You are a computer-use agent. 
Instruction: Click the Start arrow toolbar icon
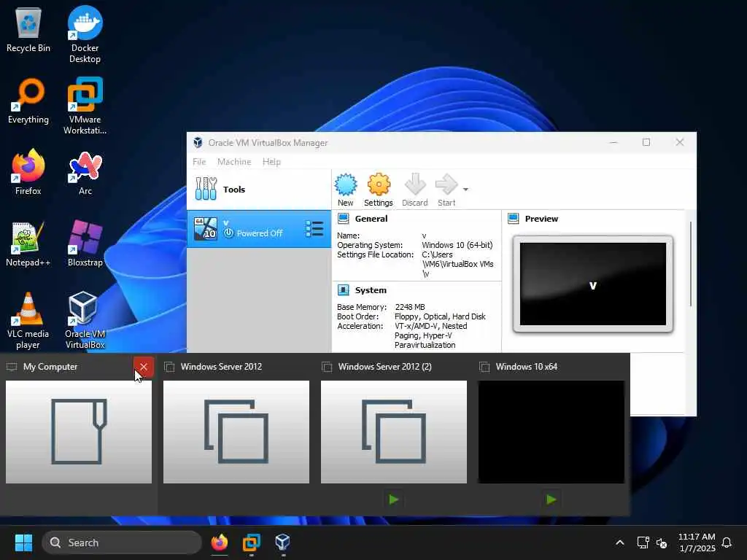(x=446, y=190)
